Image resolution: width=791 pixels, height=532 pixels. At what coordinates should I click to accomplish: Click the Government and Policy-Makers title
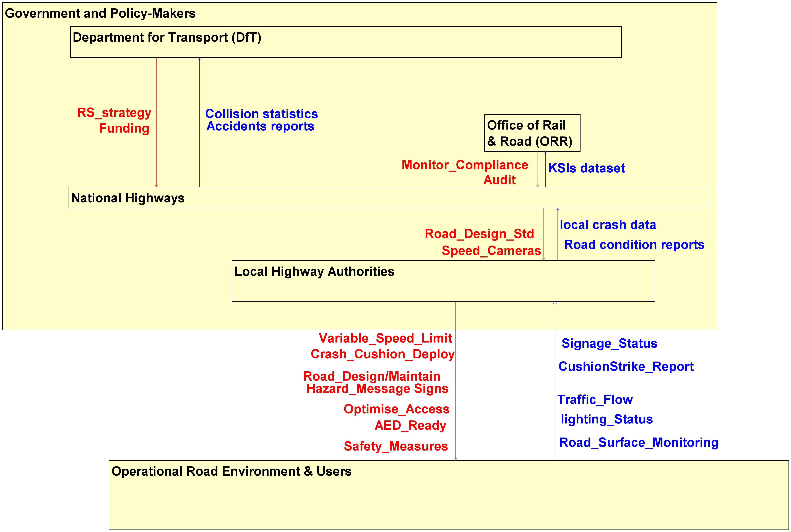[x=100, y=14]
